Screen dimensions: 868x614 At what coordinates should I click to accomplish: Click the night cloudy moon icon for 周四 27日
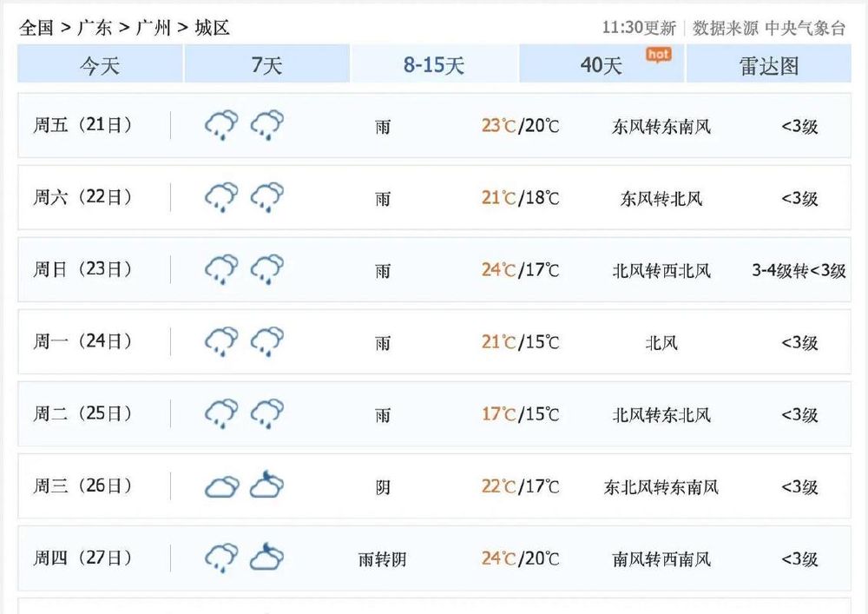pos(266,557)
